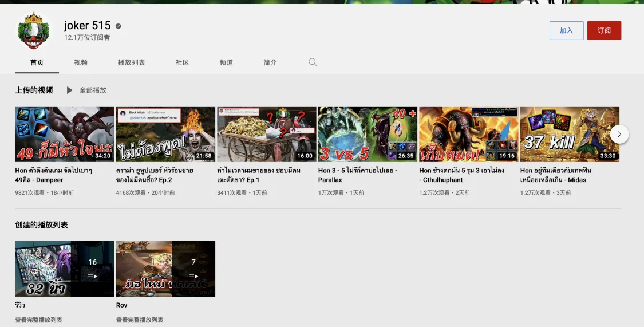Click '3411次观看・1天前' under Ep.1 video
644x327 pixels.
[242, 192]
